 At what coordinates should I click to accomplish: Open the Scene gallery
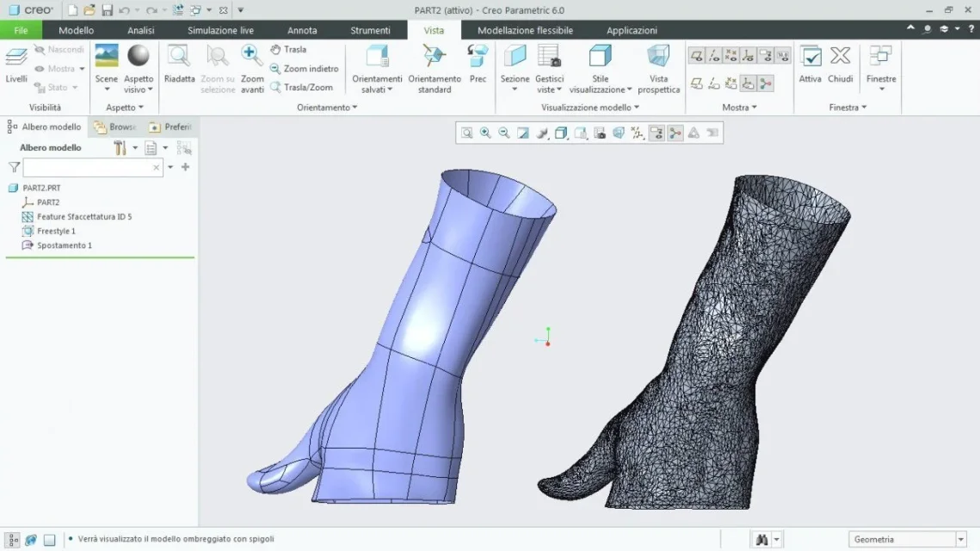click(106, 67)
